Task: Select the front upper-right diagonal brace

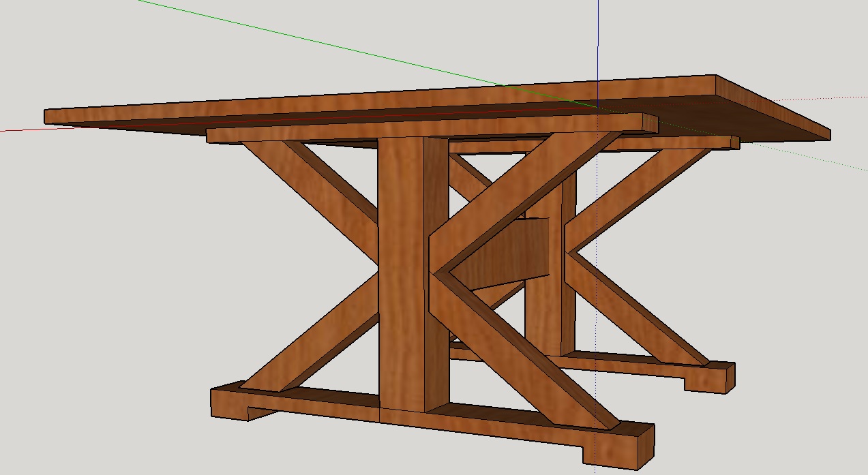Action: pyautogui.click(x=518, y=184)
